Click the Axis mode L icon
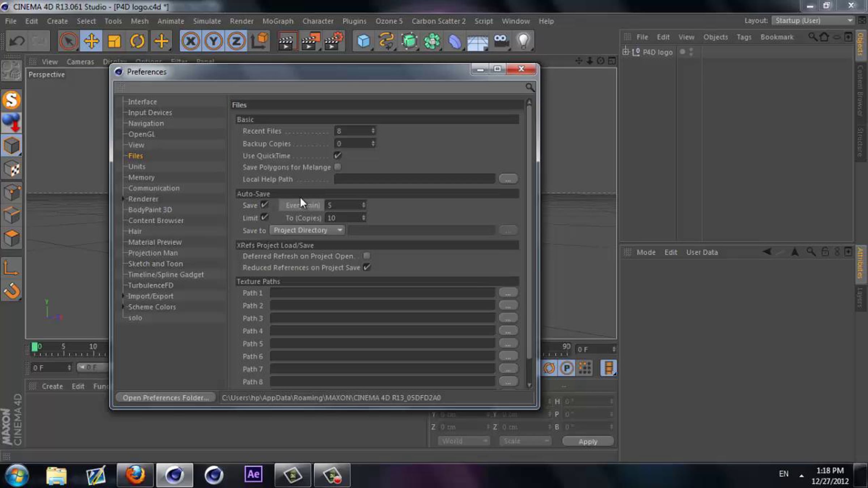Viewport: 868px width, 488px height. (x=12, y=268)
